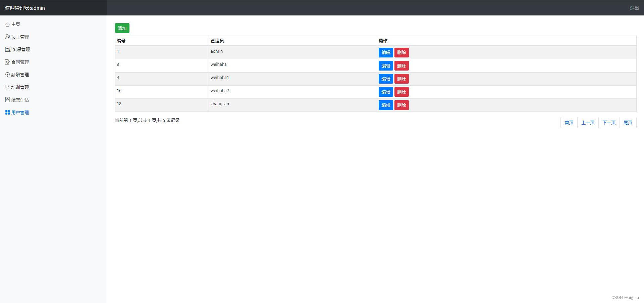Click the 上一页 pagination link
This screenshot has height=303, width=644.
pos(588,123)
